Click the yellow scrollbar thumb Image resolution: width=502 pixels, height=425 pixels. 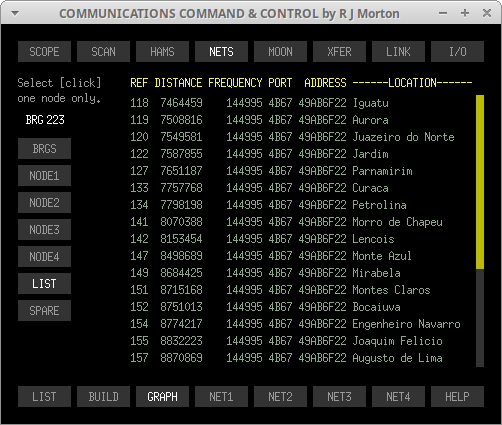tap(480, 182)
